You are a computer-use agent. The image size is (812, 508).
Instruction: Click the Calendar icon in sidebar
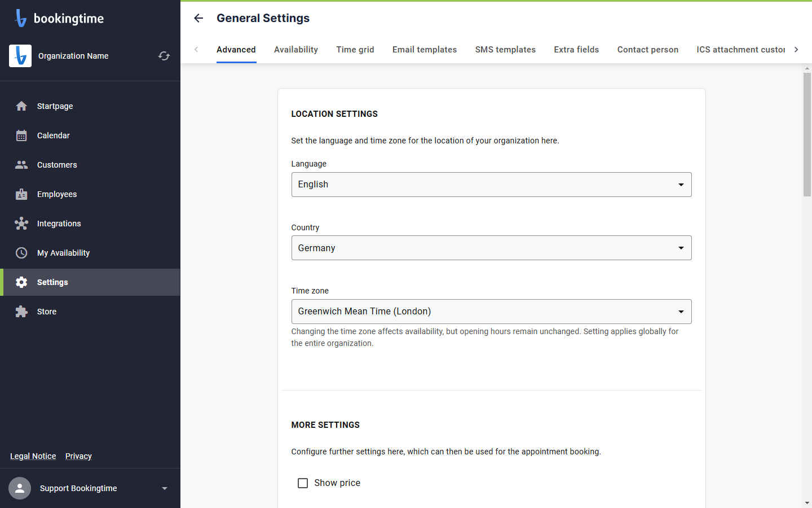click(x=21, y=135)
